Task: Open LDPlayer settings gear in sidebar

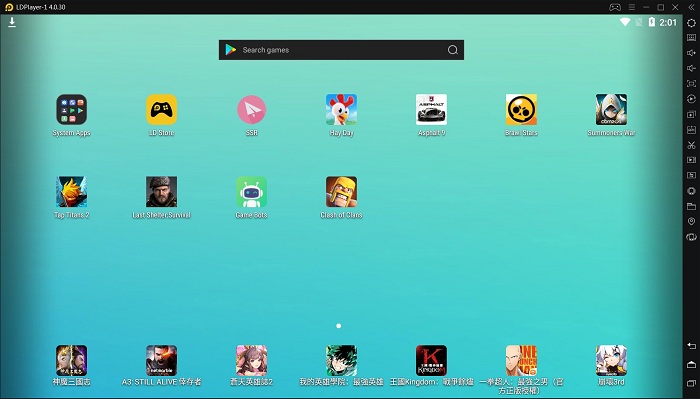Action: coord(691,23)
